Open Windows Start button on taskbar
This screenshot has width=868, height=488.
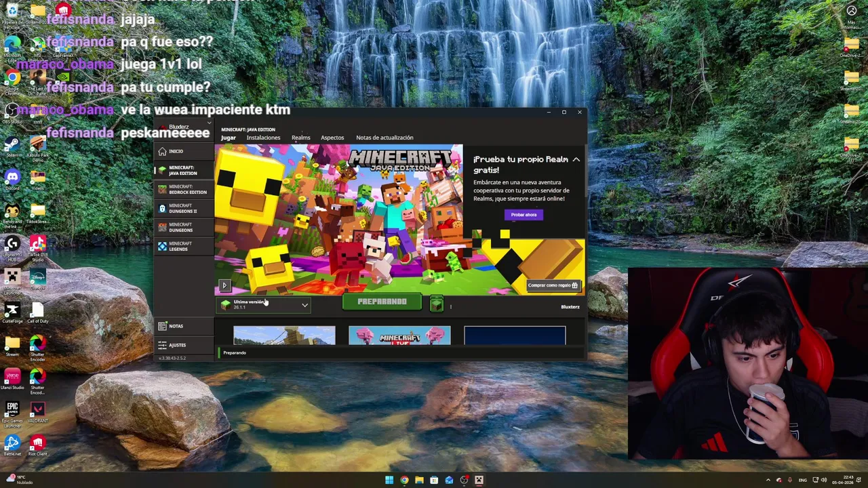(x=389, y=481)
